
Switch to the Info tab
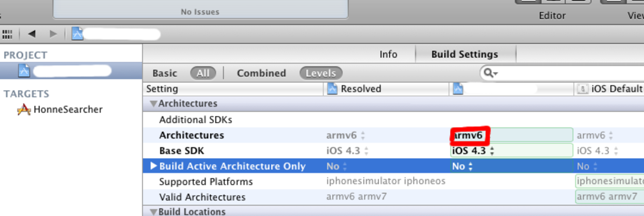click(x=388, y=54)
